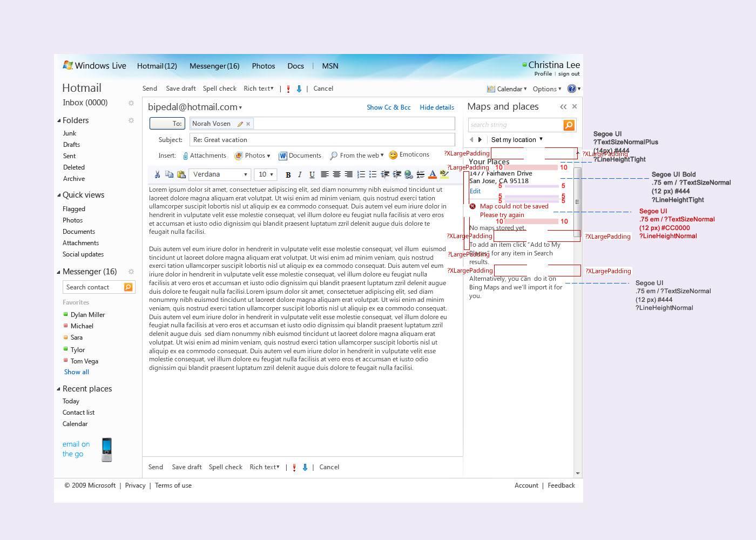Decrease indent of the paragraph

point(385,174)
